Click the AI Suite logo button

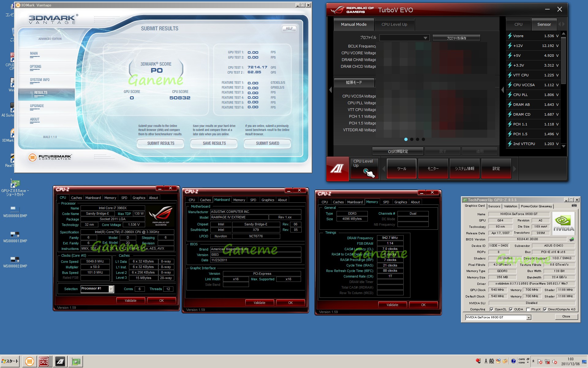[x=337, y=168]
